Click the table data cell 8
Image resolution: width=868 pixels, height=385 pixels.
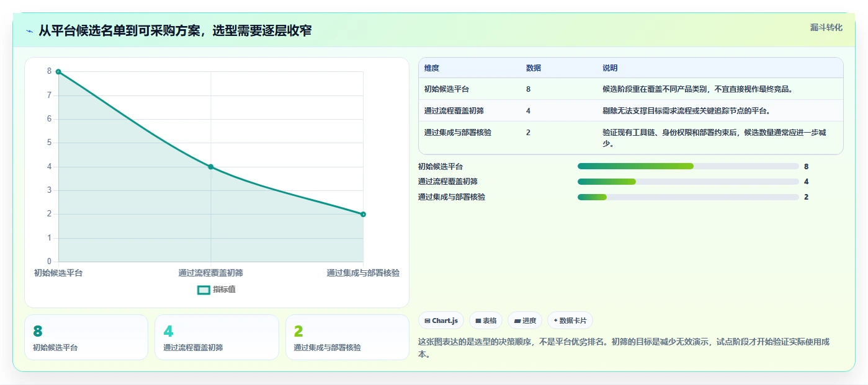pos(528,89)
